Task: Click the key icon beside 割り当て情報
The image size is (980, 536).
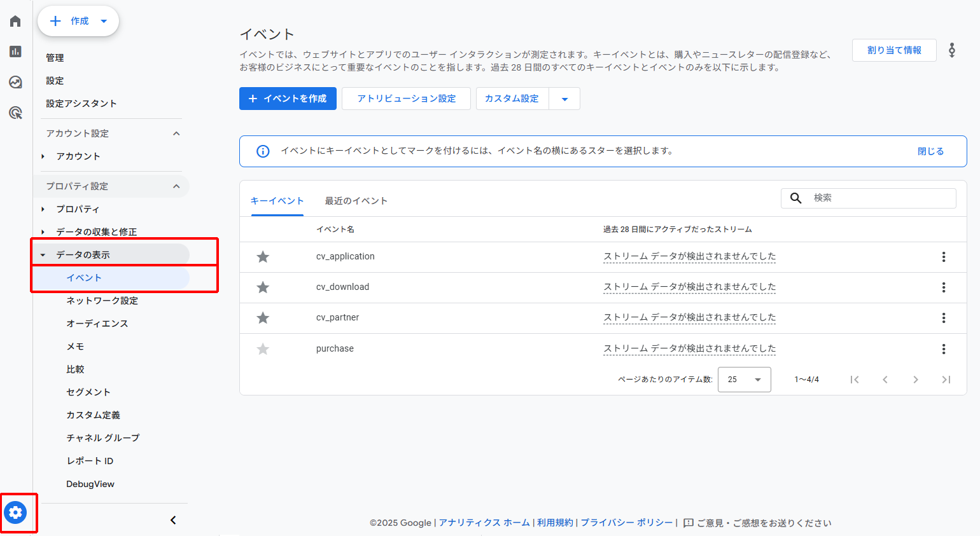Action: (x=953, y=50)
